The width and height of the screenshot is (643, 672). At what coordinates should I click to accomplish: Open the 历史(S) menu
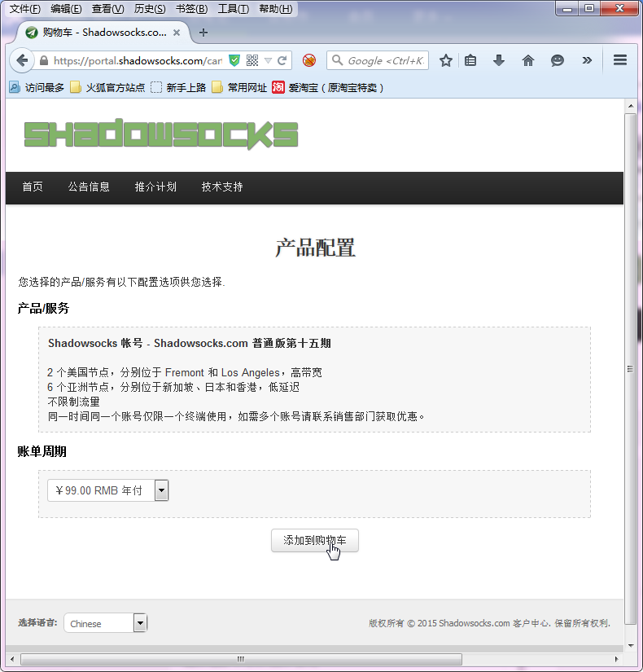tap(150, 9)
